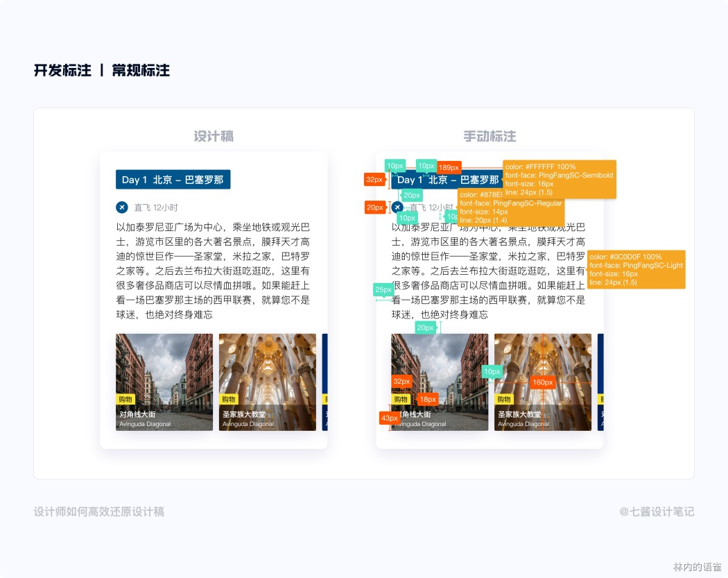Click the 设计稿 column heading
The height and width of the screenshot is (578, 728).
click(214, 136)
